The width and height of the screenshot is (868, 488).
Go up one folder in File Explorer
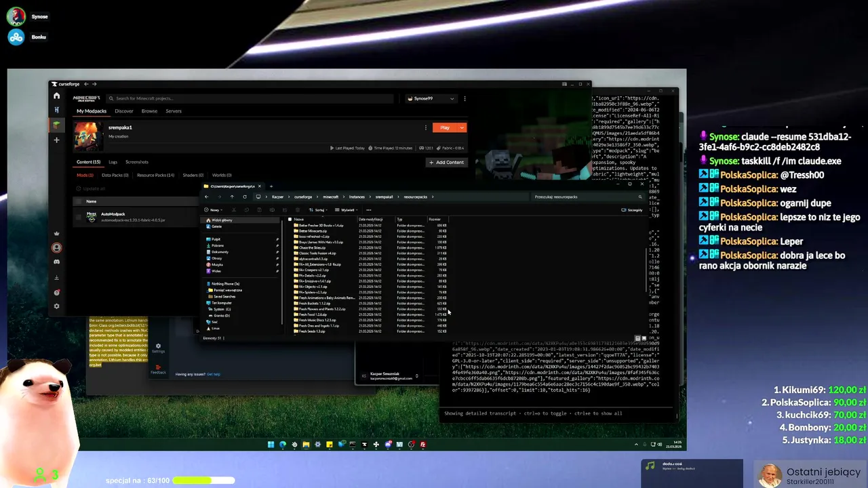232,197
